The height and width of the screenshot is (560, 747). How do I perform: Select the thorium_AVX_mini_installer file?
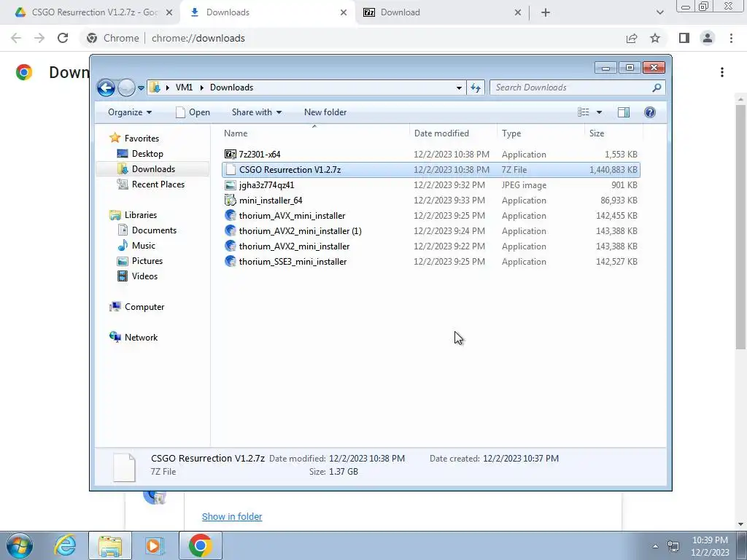(x=430, y=215)
